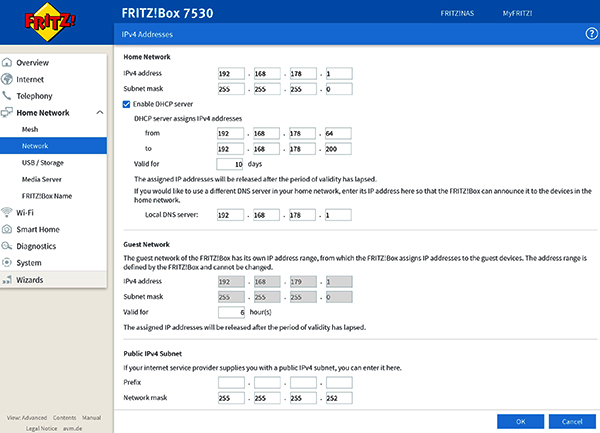This screenshot has width=600, height=433.
Task: Click View: Advanced footer link
Action: pyautogui.click(x=27, y=418)
